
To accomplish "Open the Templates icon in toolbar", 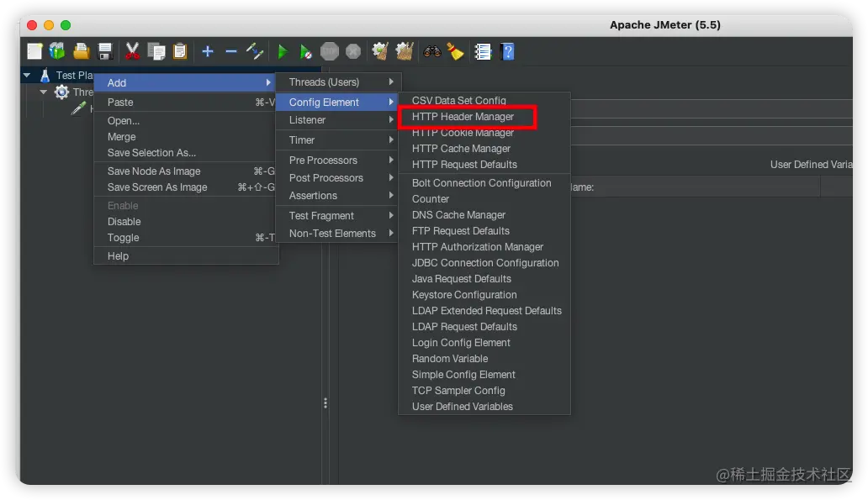I will [57, 51].
